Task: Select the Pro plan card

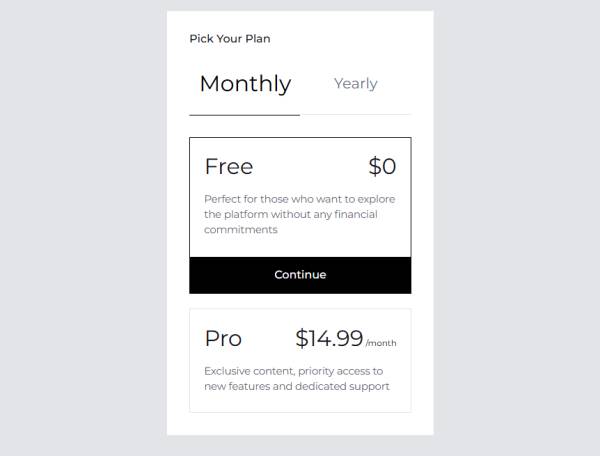Action: click(300, 360)
